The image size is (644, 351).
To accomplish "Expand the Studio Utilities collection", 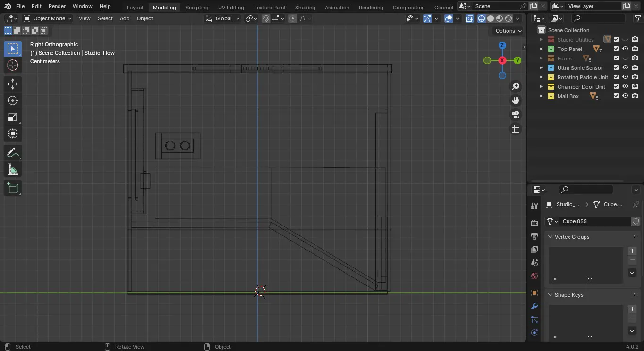I will point(542,40).
